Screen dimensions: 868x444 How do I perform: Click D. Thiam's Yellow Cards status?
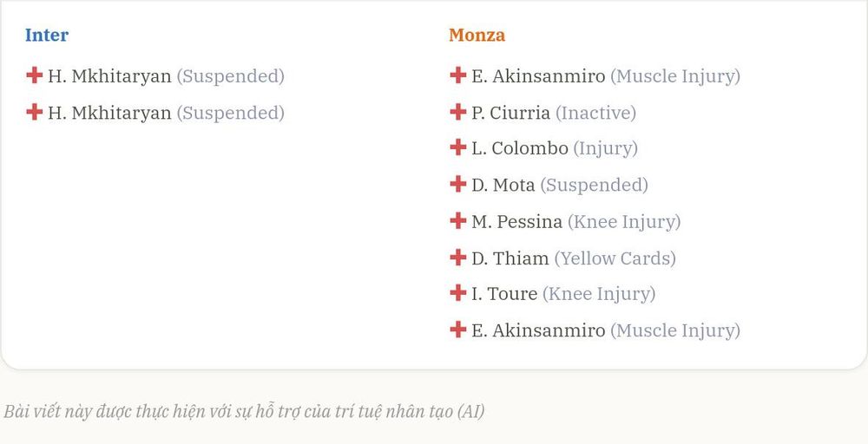[615, 258]
